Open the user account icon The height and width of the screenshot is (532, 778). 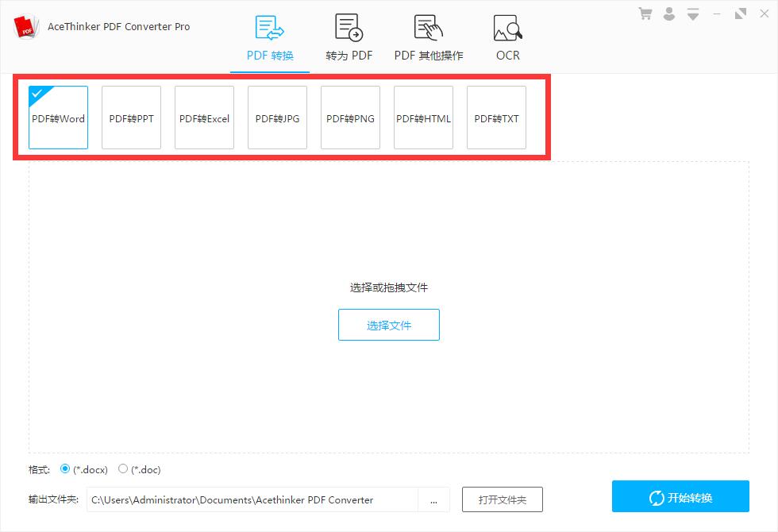(x=668, y=14)
